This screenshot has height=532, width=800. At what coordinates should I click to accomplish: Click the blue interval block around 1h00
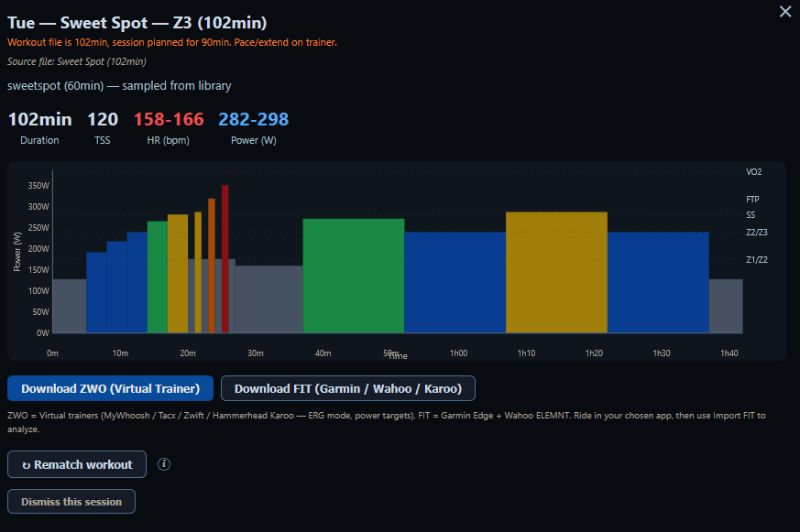pos(455,282)
